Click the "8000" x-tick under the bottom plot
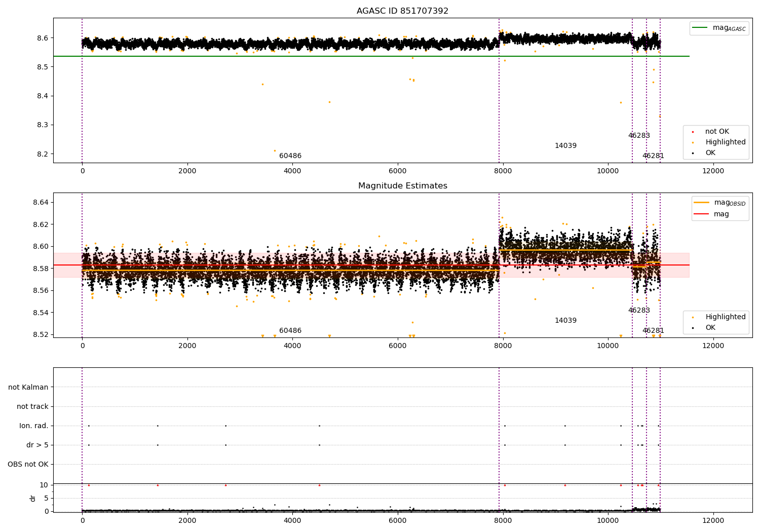The height and width of the screenshot is (532, 760). coord(503,521)
